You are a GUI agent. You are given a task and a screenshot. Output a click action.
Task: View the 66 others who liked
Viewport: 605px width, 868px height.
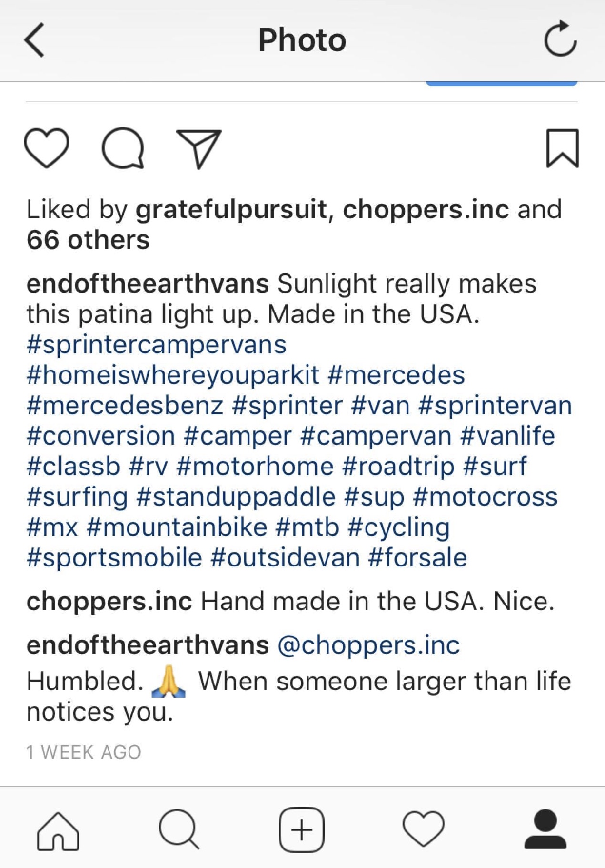[88, 240]
